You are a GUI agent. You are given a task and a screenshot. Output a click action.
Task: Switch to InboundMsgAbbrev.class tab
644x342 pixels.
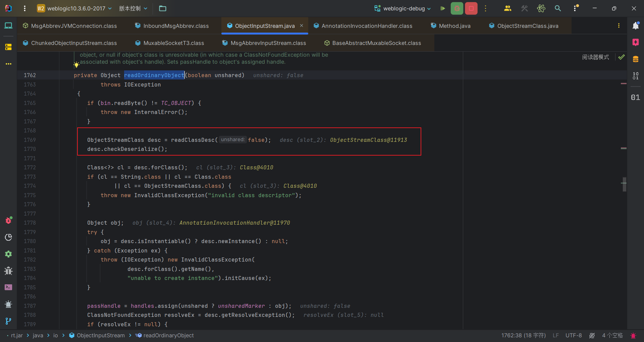coord(172,26)
